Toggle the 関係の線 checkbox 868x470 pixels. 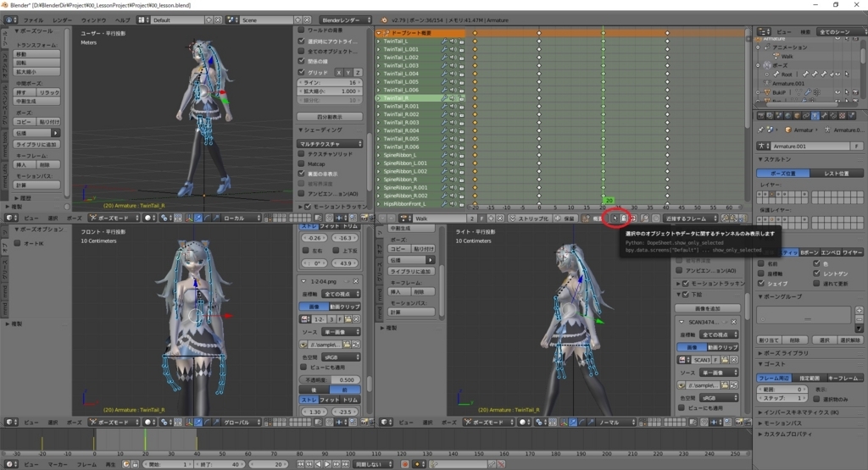click(302, 61)
